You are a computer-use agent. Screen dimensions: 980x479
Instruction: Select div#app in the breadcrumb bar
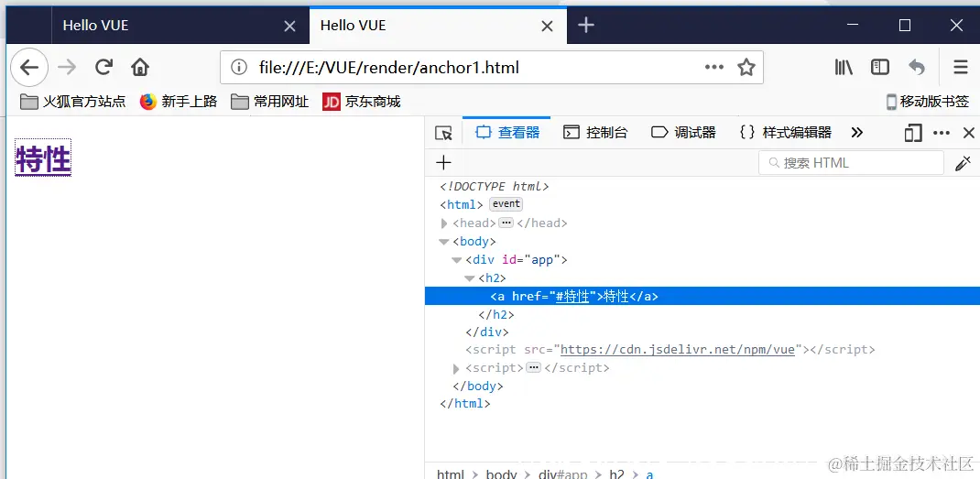tap(562, 474)
